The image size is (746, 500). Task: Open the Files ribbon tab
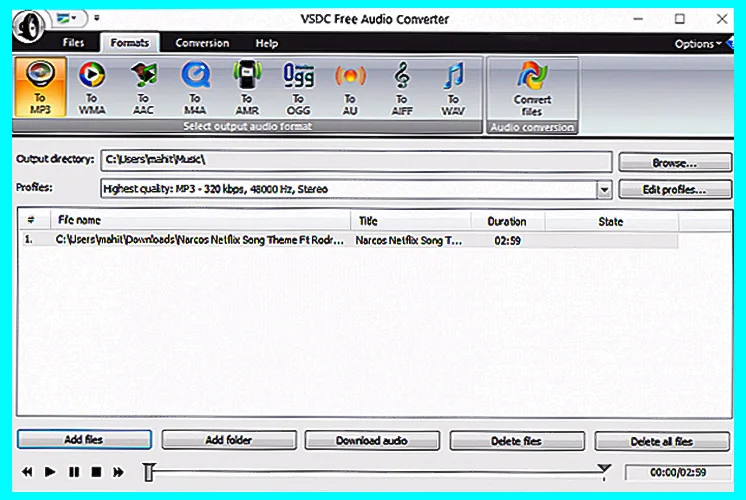click(x=73, y=43)
